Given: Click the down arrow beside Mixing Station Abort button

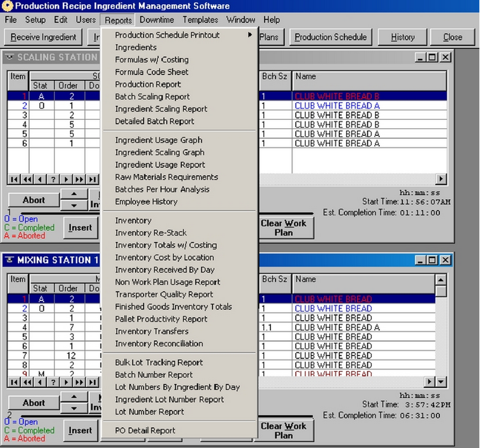Looking at the screenshot, I should point(74,409).
